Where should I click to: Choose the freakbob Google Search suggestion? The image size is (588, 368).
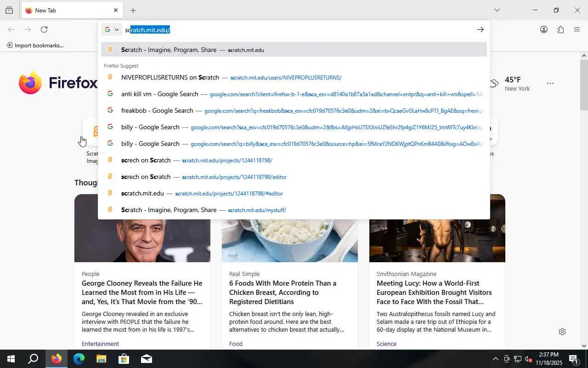pyautogui.click(x=294, y=110)
